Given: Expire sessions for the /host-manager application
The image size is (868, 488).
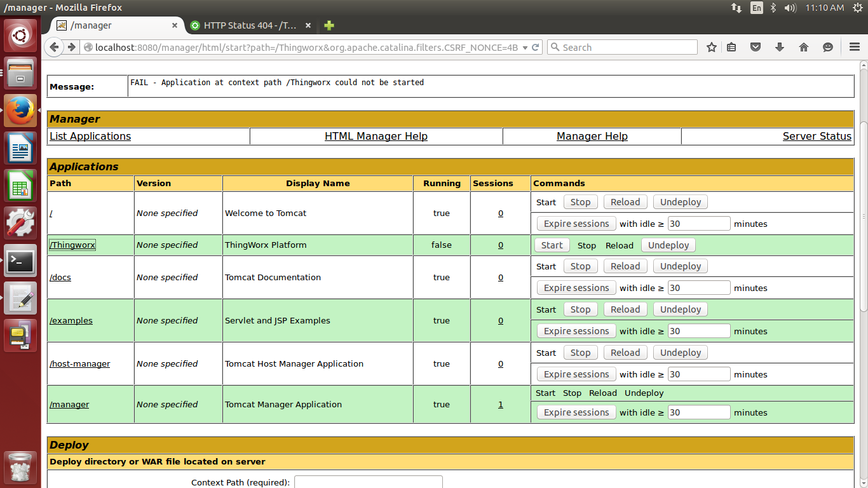Looking at the screenshot, I should pos(576,374).
